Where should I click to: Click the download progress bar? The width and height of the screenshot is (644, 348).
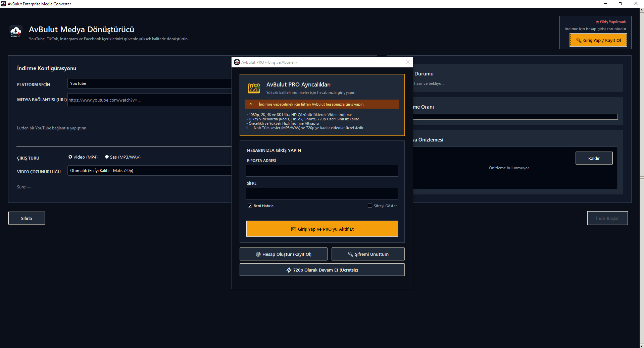(515, 117)
